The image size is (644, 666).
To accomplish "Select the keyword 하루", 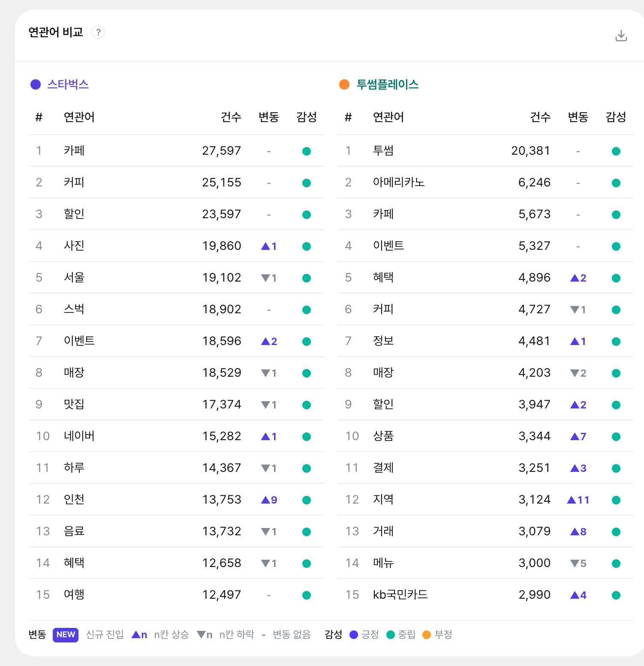I will click(x=74, y=468).
